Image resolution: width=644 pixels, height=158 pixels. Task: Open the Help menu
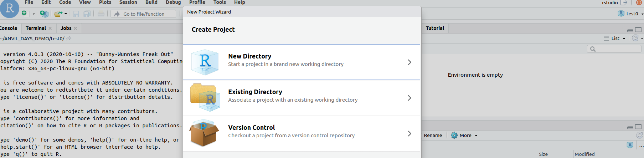click(x=239, y=2)
